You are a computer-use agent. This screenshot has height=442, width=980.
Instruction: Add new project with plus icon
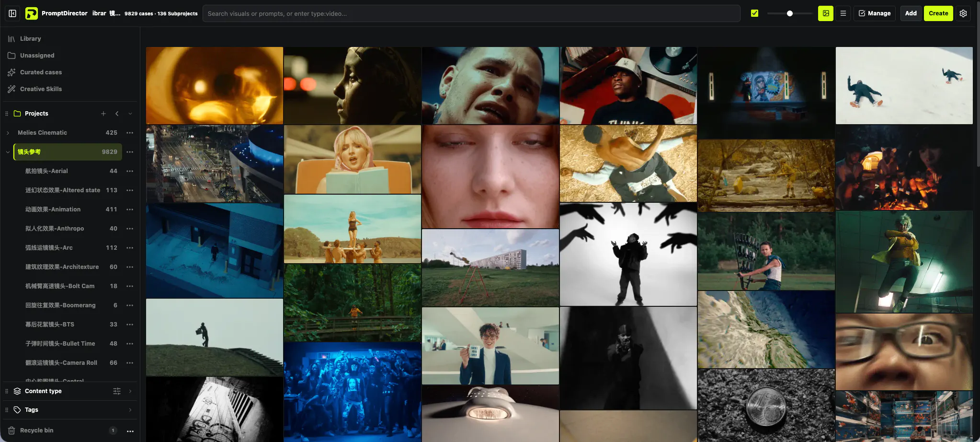[103, 114]
